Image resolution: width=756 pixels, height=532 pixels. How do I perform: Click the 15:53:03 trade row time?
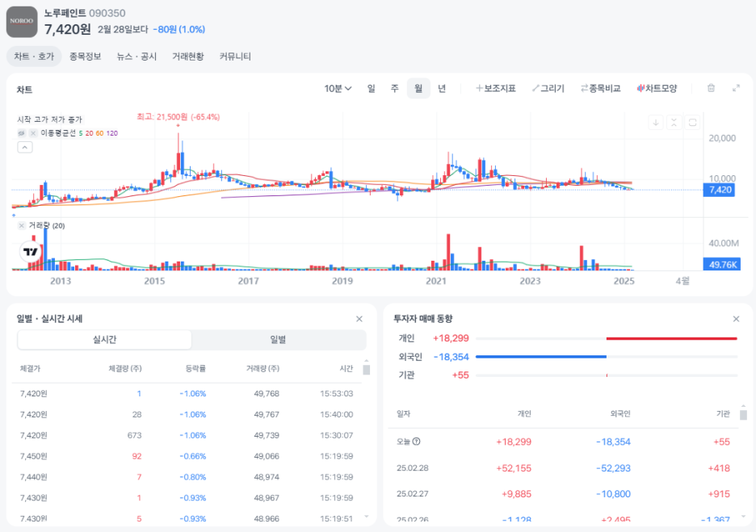coord(337,394)
